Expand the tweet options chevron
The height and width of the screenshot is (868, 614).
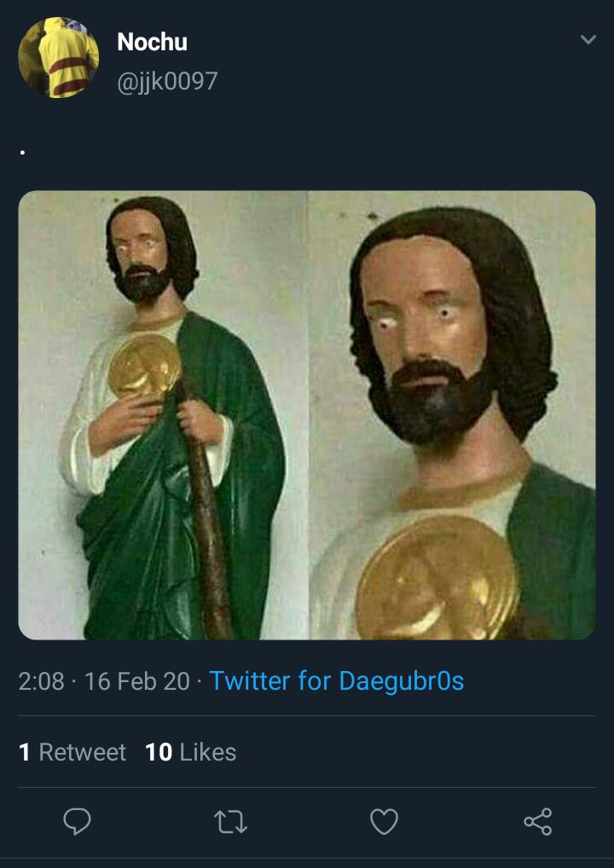(588, 39)
